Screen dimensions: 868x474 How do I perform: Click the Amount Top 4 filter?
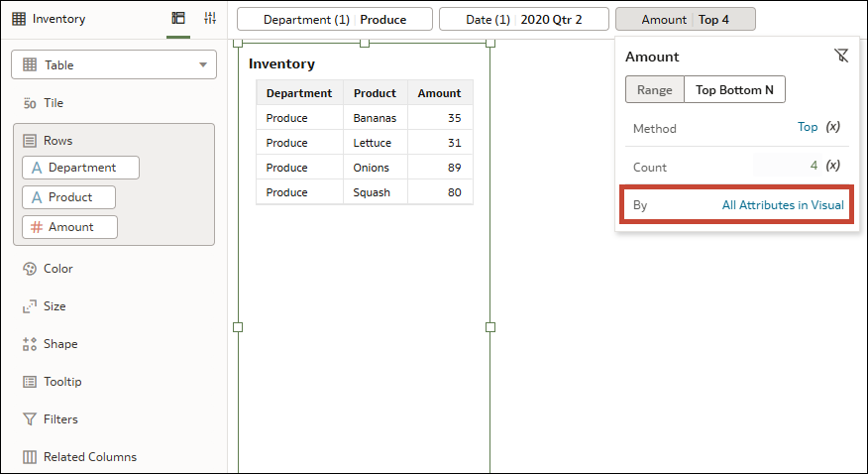(685, 19)
